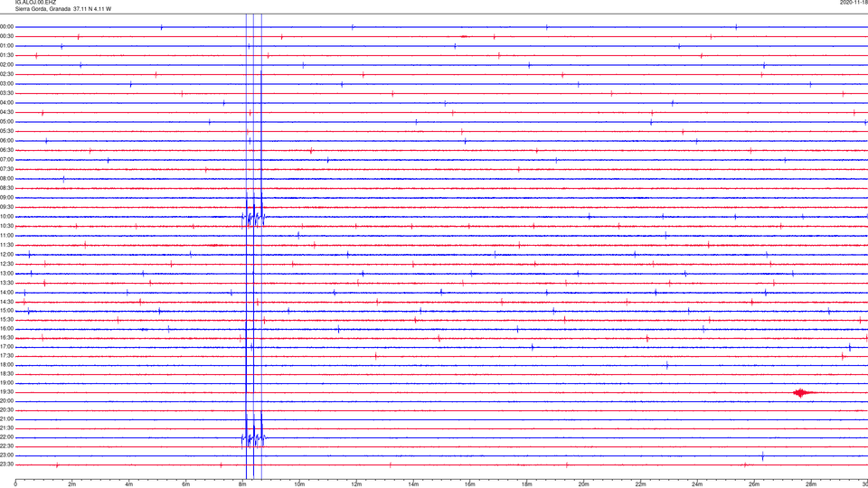This screenshot has height=488, width=868.
Task: Click the 04:30 trace time label
Action: pos(7,112)
